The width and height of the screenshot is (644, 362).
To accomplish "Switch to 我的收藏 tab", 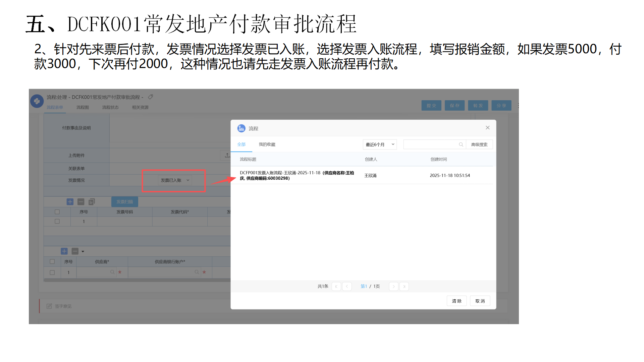I will tap(267, 144).
